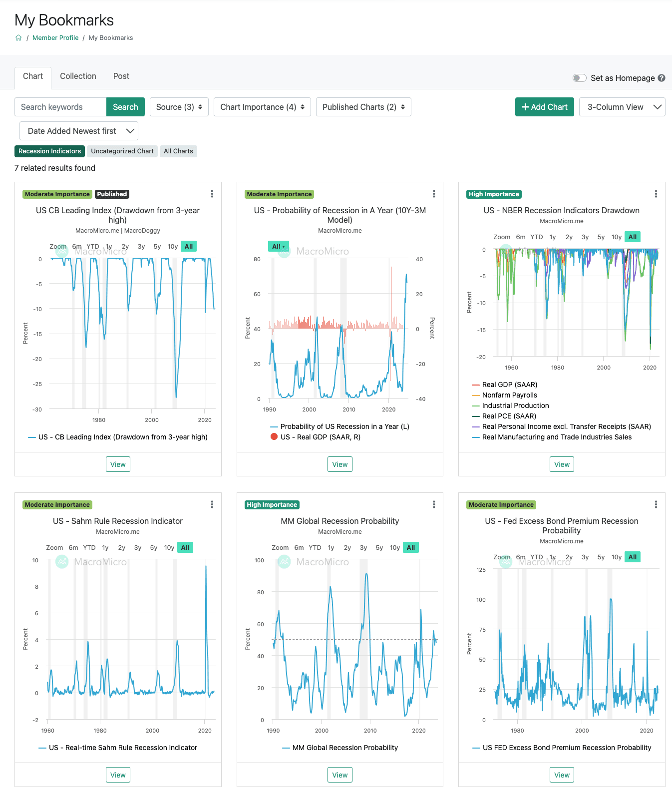Click the home icon in breadcrumb
Screen dimensions: 672x795
[18, 38]
